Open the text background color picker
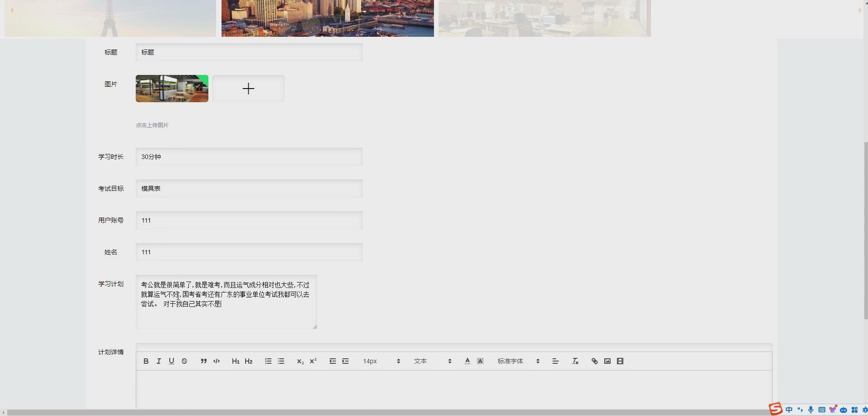 coord(480,361)
